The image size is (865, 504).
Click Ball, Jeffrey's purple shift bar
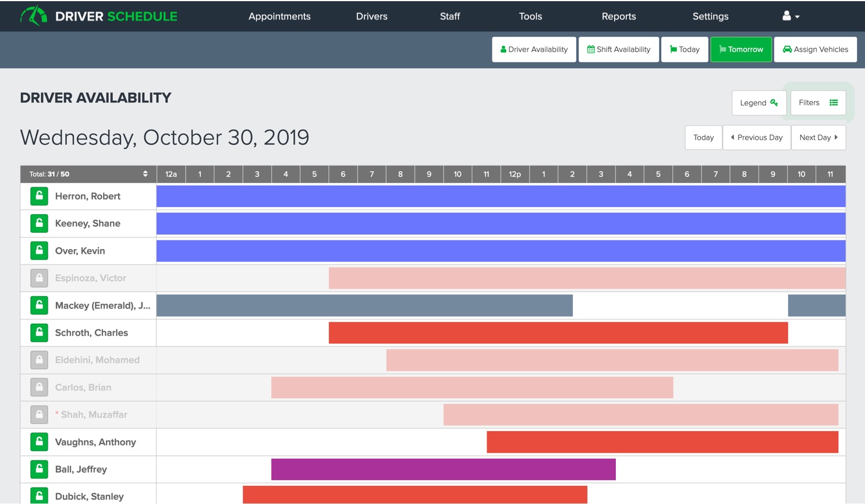tap(443, 469)
